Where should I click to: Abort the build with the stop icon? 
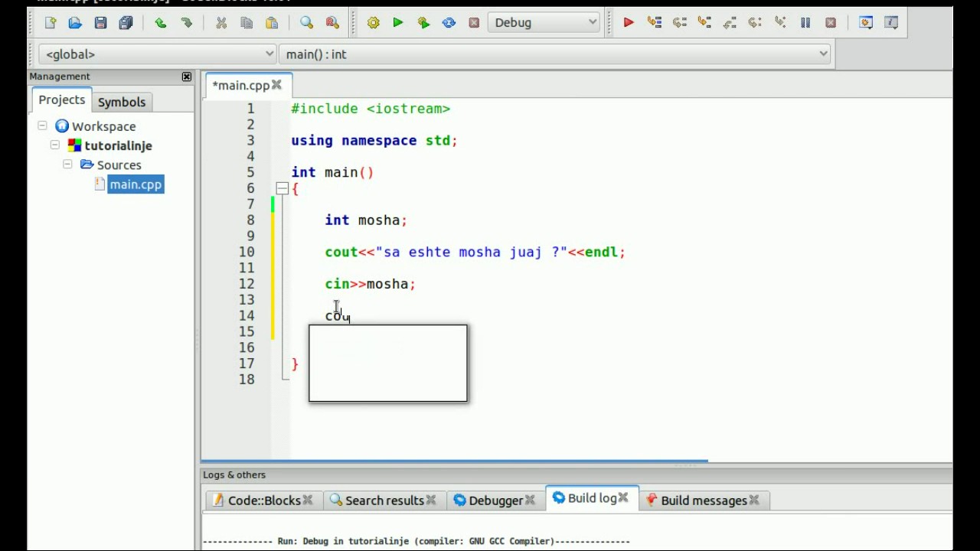pos(474,23)
